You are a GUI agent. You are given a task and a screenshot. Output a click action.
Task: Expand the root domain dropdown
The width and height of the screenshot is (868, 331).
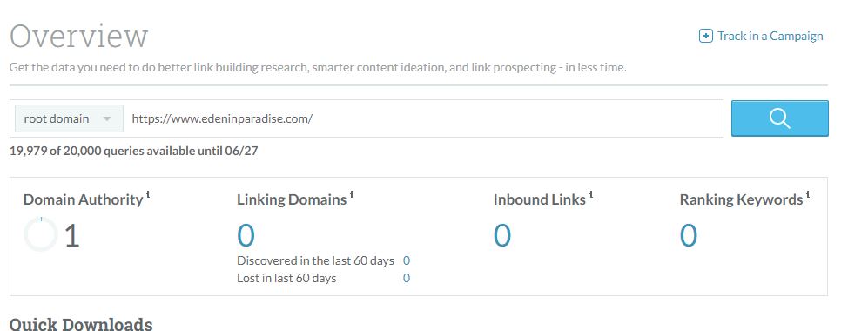coord(69,118)
